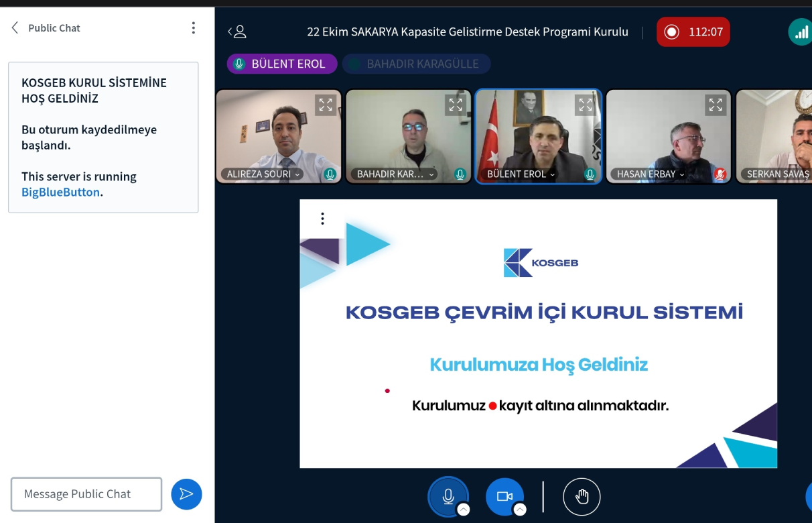Open BAHADIR KAR... name dropdown

[395, 174]
